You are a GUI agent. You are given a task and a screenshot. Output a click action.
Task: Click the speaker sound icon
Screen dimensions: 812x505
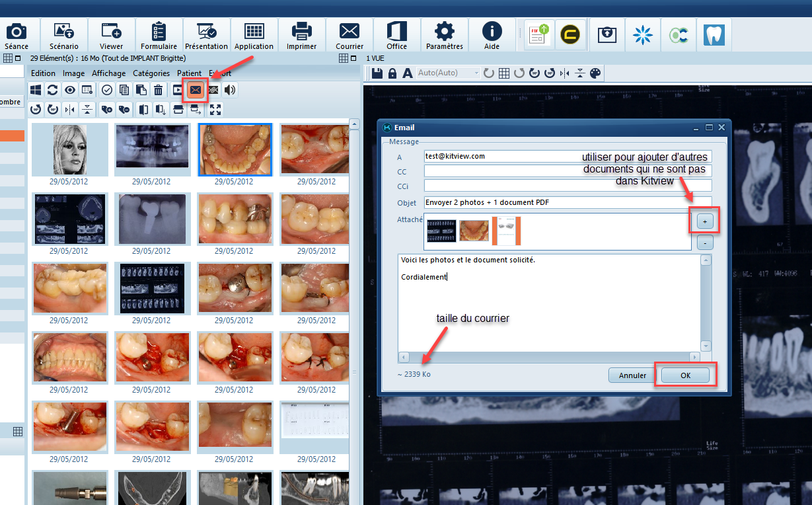(230, 90)
